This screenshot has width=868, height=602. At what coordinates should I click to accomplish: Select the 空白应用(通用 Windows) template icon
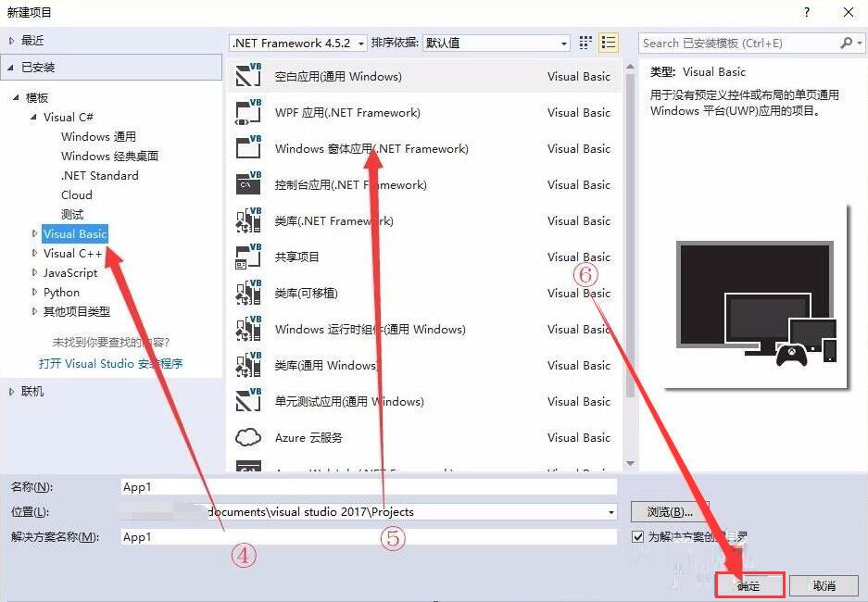pyautogui.click(x=247, y=76)
